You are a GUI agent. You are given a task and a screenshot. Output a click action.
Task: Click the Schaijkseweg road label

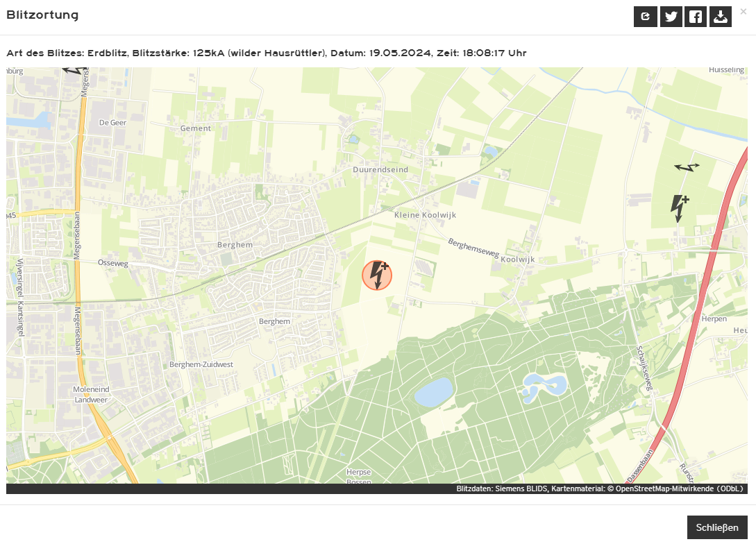644,368
